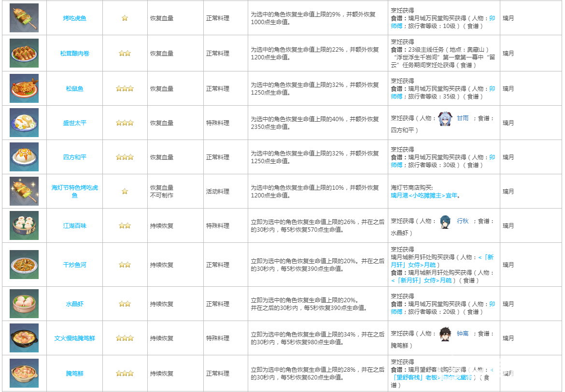Select the 松鼠鱼 dish picture
The image size is (565, 392).
click(24, 88)
